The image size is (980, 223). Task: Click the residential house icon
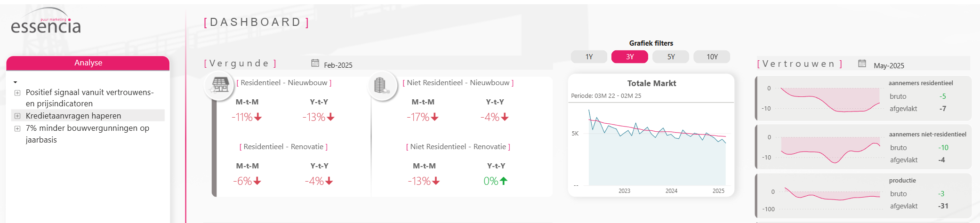coord(220,86)
